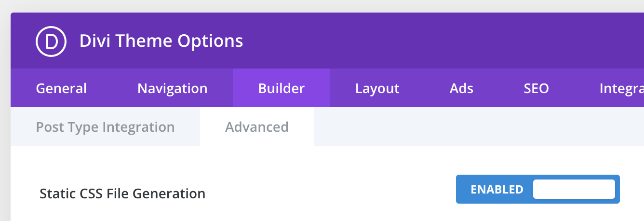Screen dimensions: 644x221
Task: Select the Builder tab
Action: (x=281, y=88)
